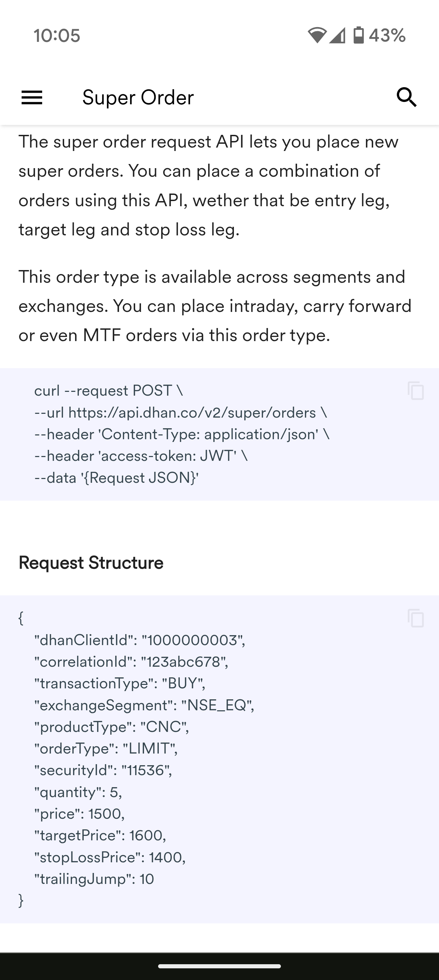This screenshot has height=980, width=439.
Task: Copy the curl request code snippet
Action: click(x=415, y=391)
